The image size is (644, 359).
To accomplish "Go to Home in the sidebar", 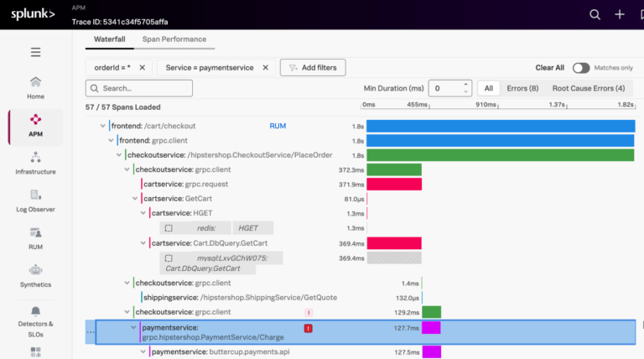I will coord(35,87).
